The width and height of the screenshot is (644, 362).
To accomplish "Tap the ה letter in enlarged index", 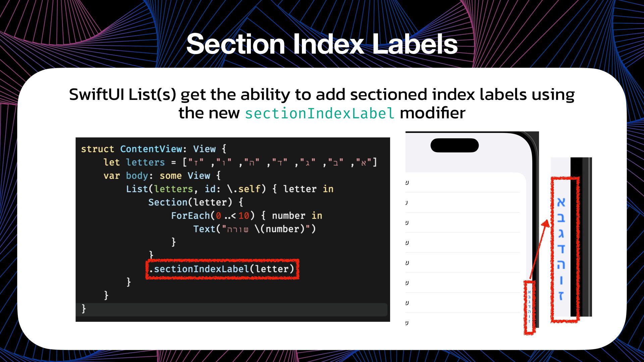I will click(561, 265).
